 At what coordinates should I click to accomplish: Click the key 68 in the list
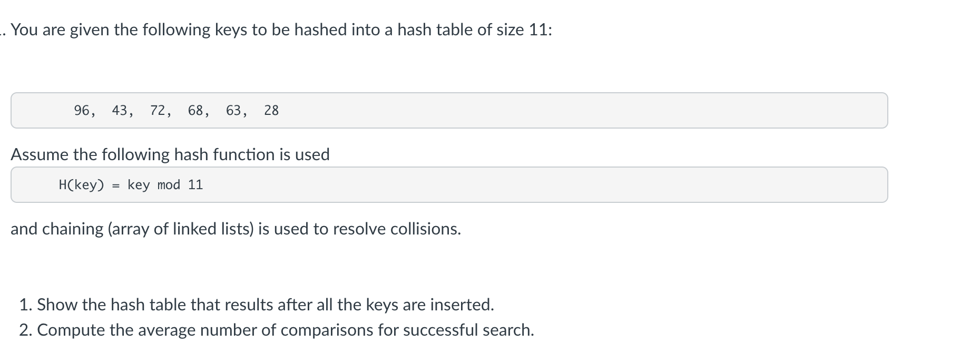pyautogui.click(x=195, y=110)
